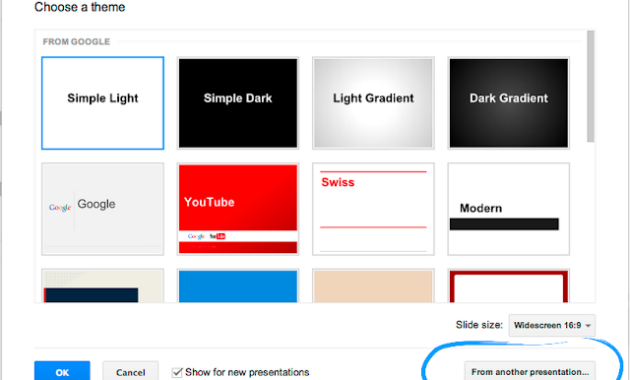Confirm with the OK button

pos(62,371)
